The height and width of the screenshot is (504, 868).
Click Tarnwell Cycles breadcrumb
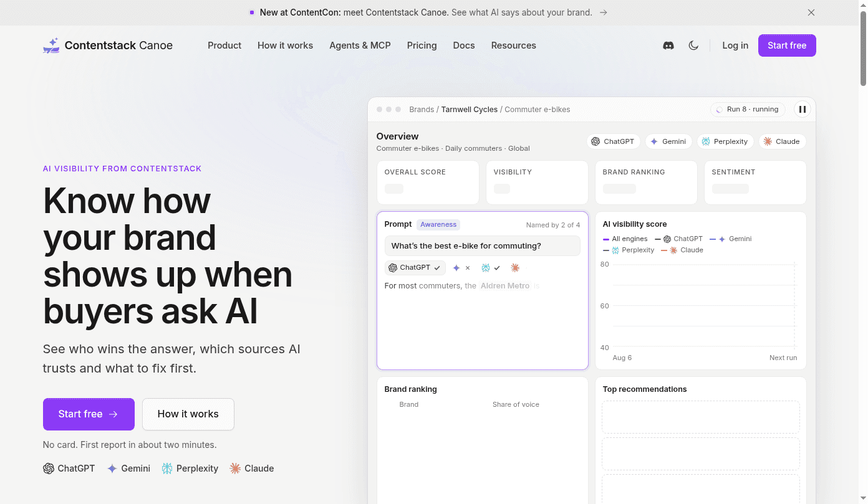pos(470,110)
